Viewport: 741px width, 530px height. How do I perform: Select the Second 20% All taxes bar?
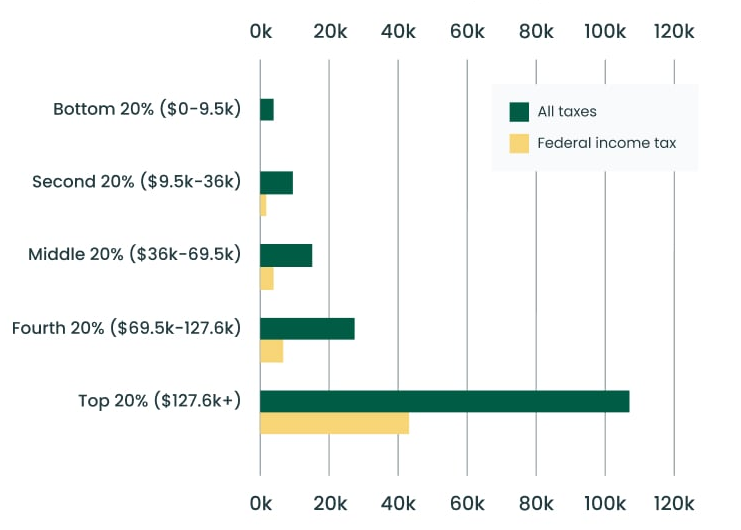tap(276, 182)
